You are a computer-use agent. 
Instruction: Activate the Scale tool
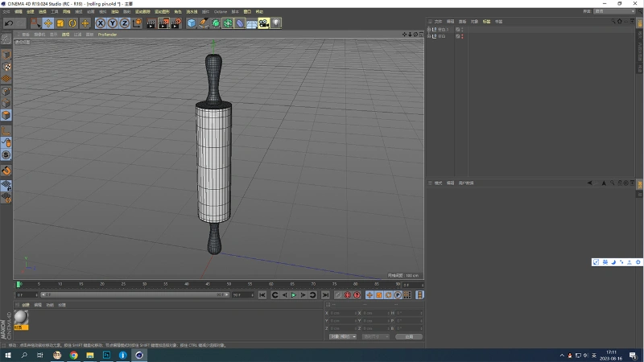click(60, 23)
